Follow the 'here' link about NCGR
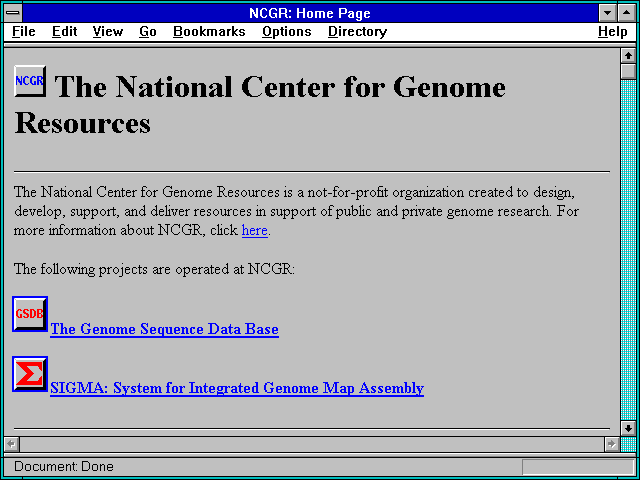 click(255, 230)
